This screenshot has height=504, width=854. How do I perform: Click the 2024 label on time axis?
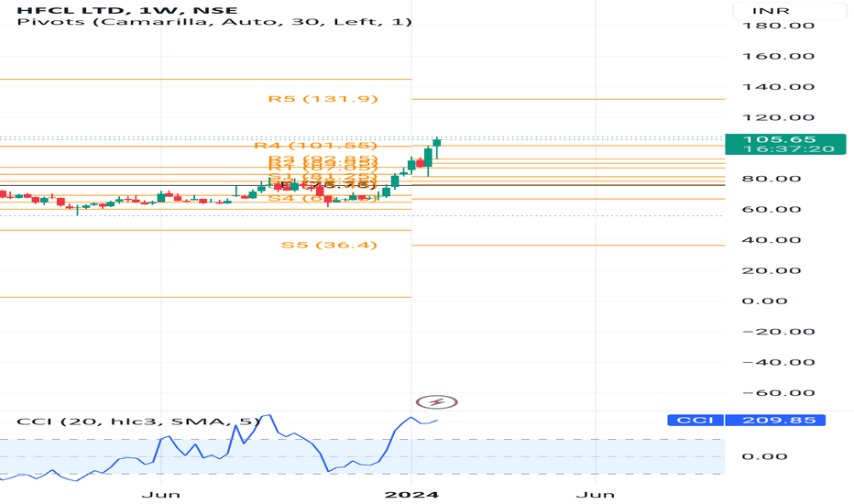411,494
